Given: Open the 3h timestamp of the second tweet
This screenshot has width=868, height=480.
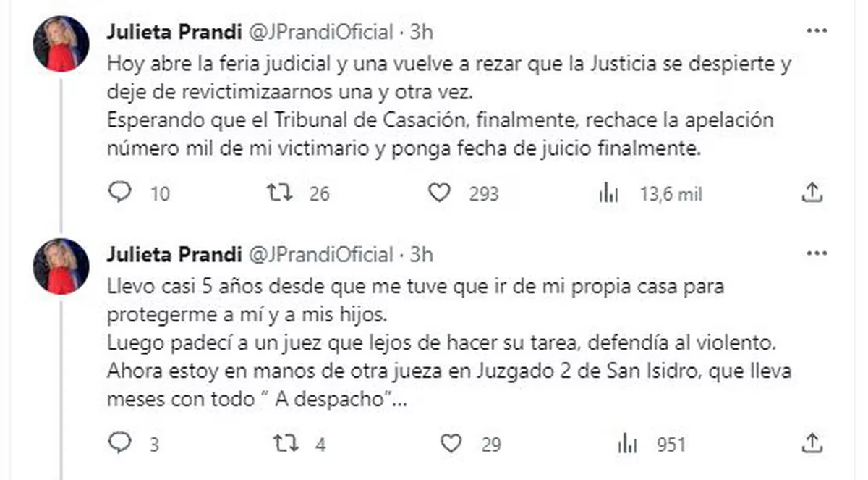Looking at the screenshot, I should pyautogui.click(x=422, y=255).
